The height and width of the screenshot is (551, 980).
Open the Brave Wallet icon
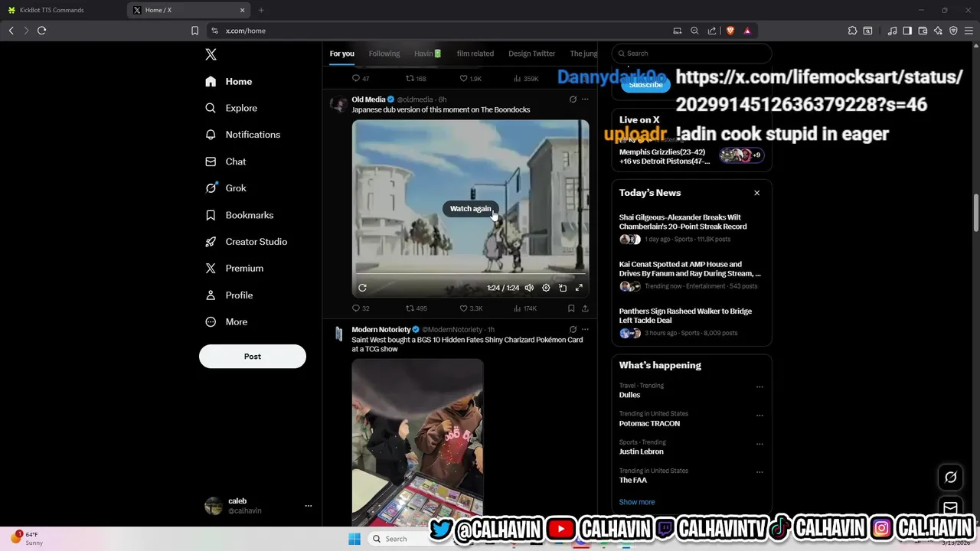click(923, 31)
